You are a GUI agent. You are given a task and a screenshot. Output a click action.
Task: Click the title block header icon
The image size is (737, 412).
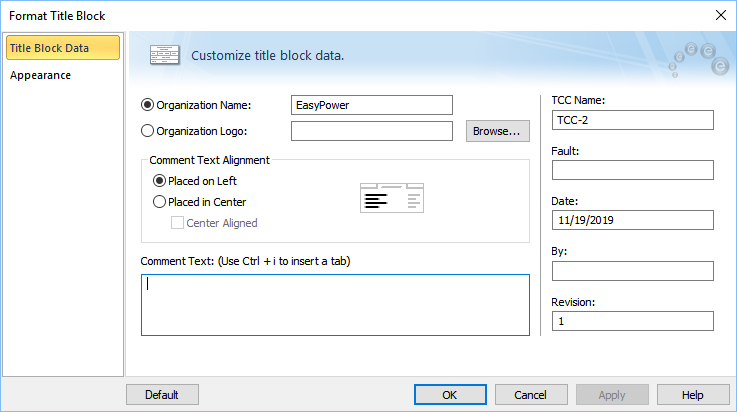[165, 55]
